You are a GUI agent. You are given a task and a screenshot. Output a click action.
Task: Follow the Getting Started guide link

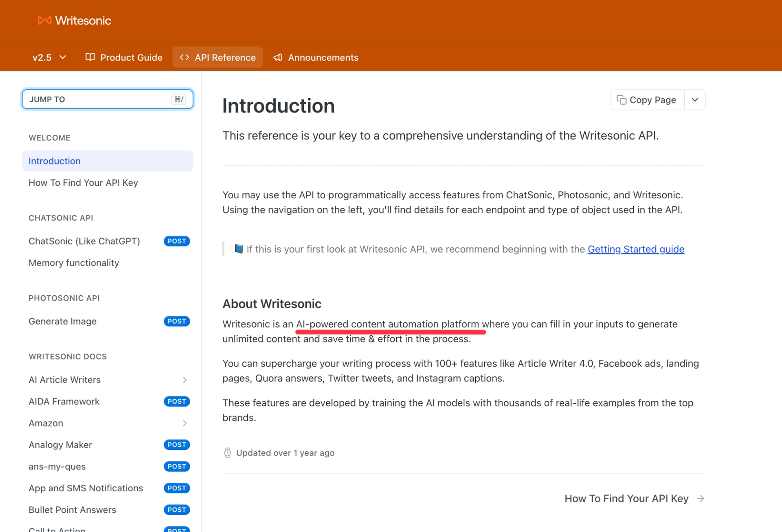(x=636, y=249)
